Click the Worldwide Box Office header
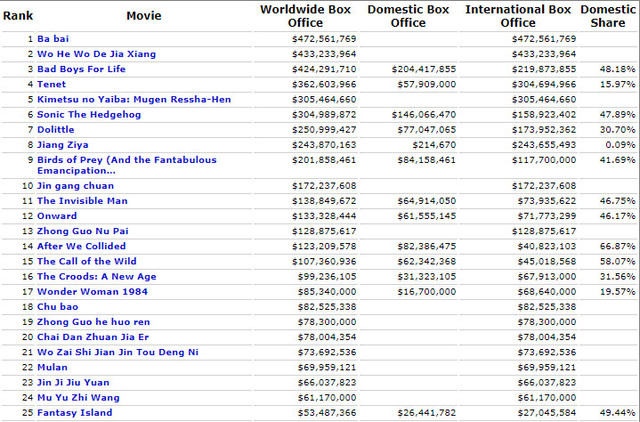 pos(305,16)
